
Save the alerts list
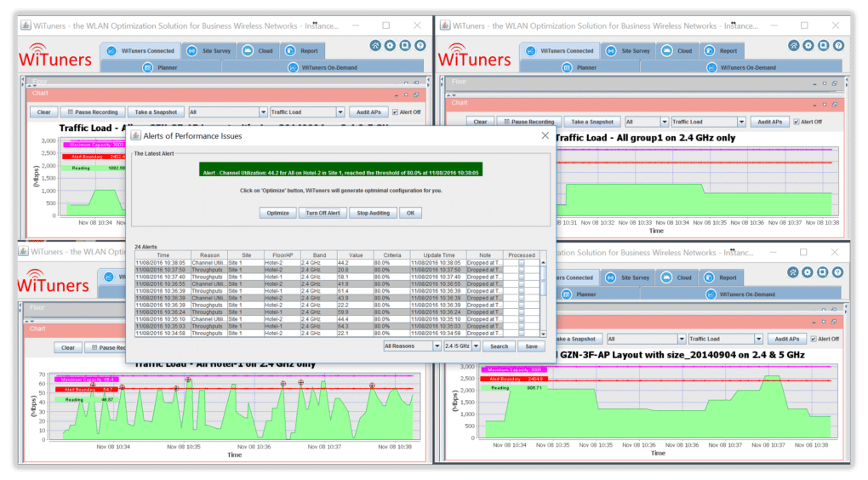tap(531, 346)
